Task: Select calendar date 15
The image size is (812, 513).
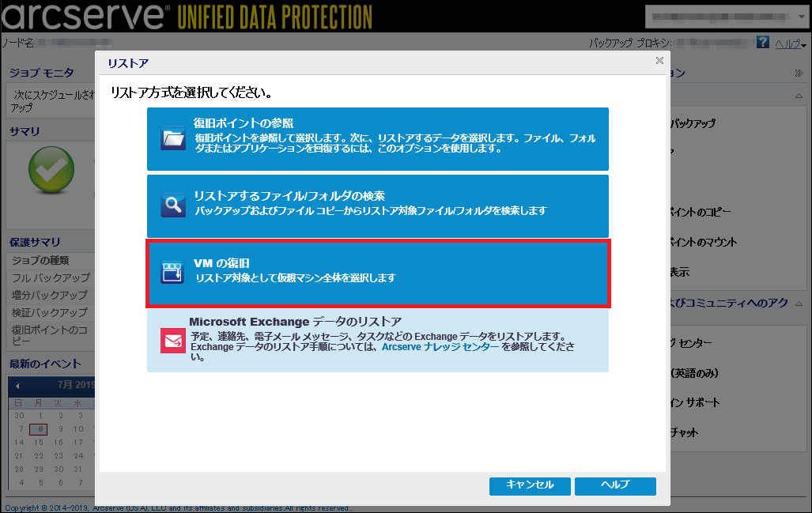Action: (39, 443)
